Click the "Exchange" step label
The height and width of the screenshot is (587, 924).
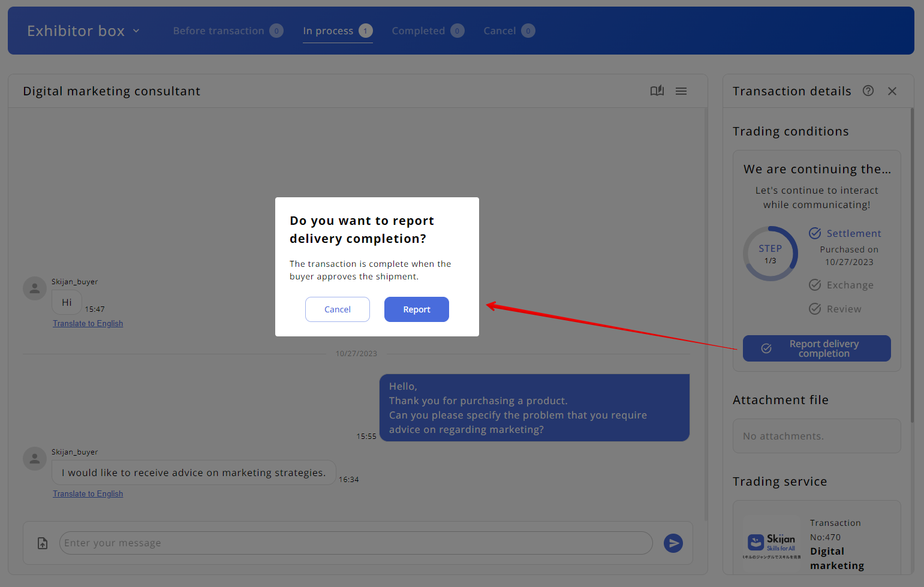(x=850, y=285)
